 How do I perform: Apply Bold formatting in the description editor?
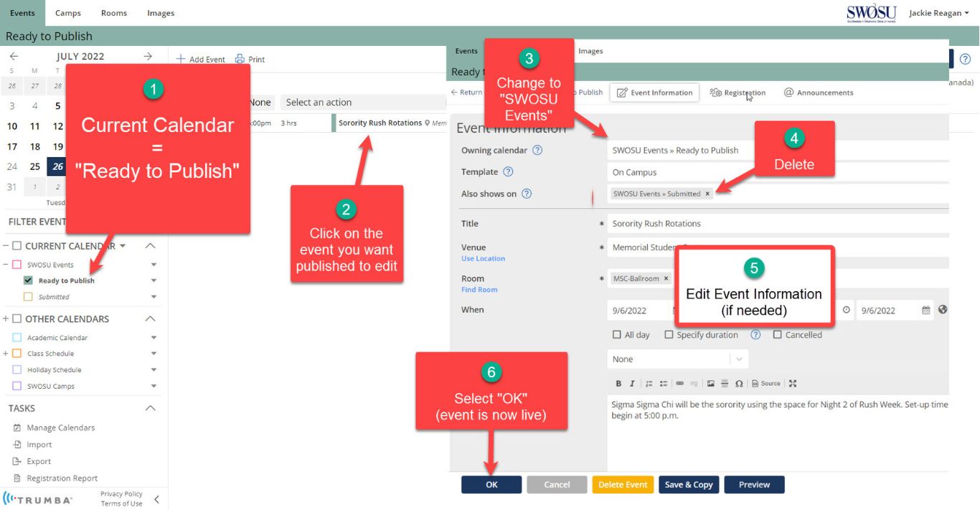pyautogui.click(x=618, y=384)
